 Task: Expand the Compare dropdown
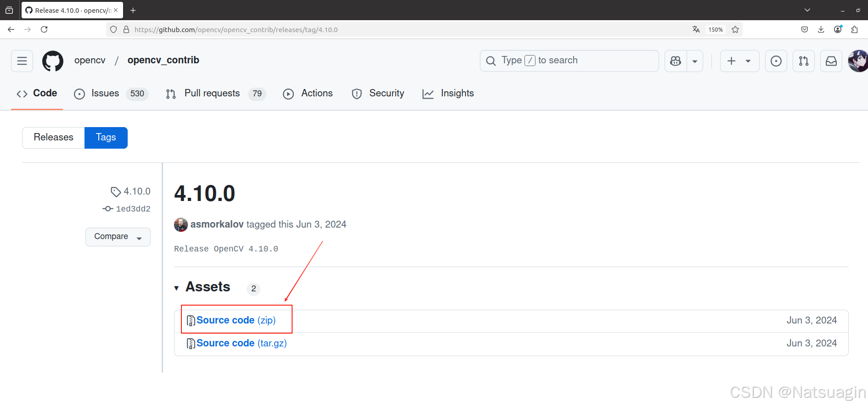(x=118, y=237)
